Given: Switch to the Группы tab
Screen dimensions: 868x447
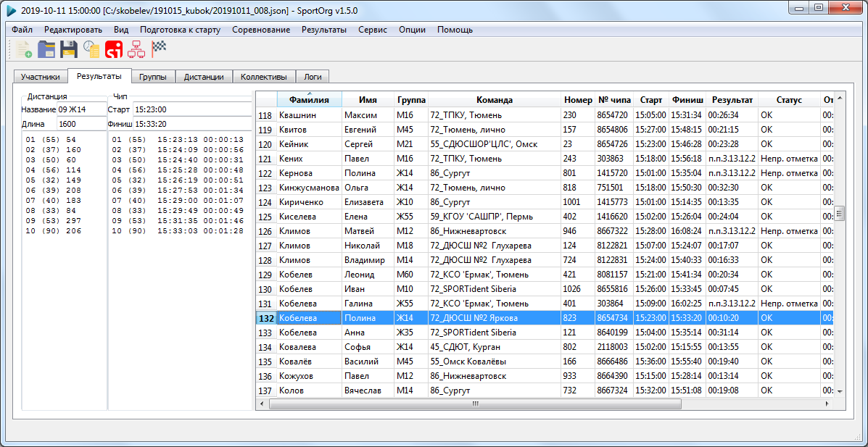Looking at the screenshot, I should pyautogui.click(x=153, y=77).
